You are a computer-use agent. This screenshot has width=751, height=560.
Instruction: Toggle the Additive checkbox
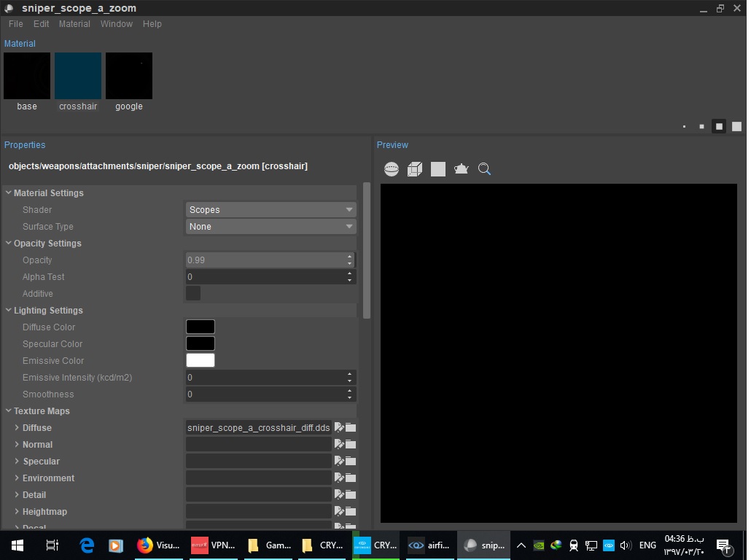pyautogui.click(x=193, y=293)
